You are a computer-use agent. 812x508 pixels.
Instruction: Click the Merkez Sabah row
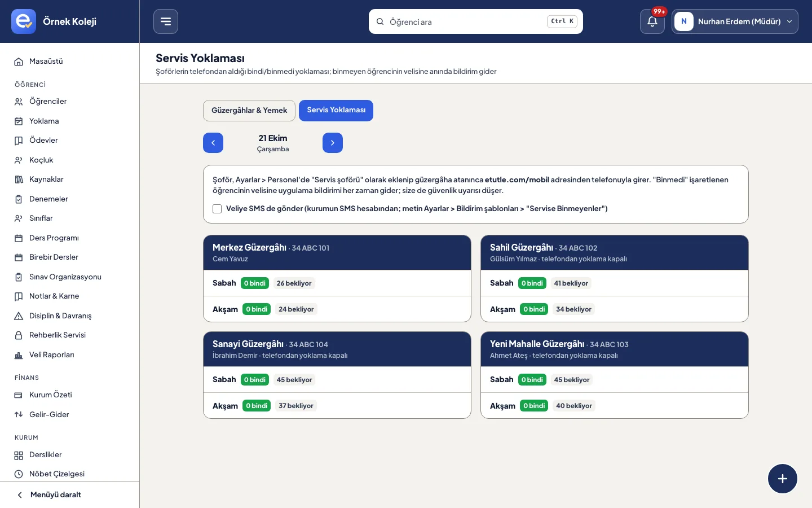coord(337,283)
